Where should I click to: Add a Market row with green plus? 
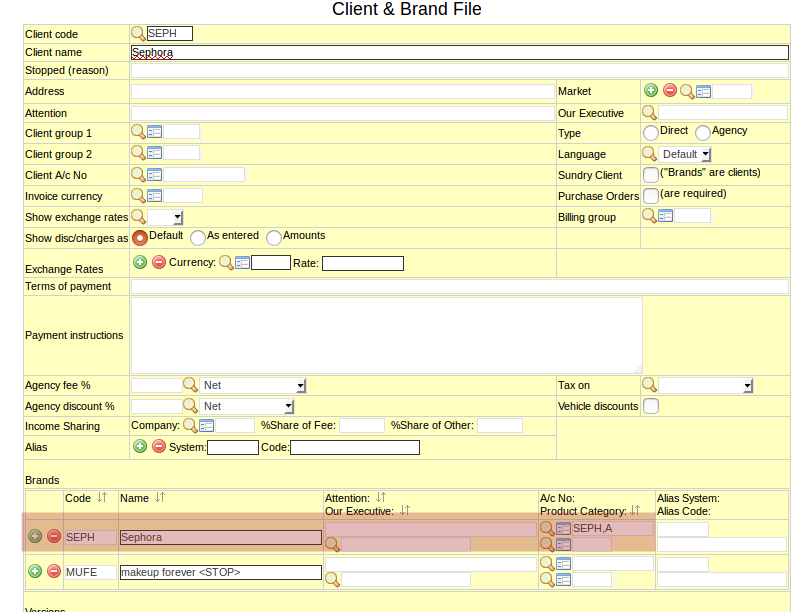pos(651,90)
